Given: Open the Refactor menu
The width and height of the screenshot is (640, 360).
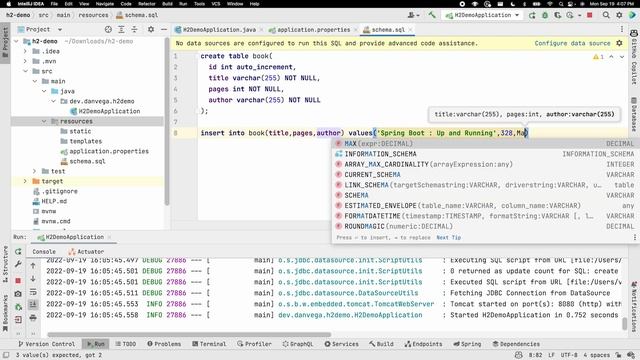Looking at the screenshot, I should point(147,4).
